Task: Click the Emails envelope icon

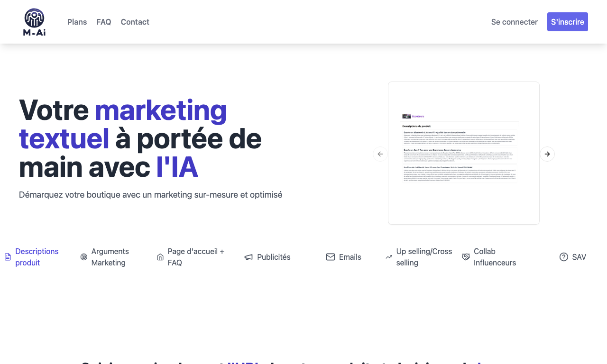Action: [331, 257]
